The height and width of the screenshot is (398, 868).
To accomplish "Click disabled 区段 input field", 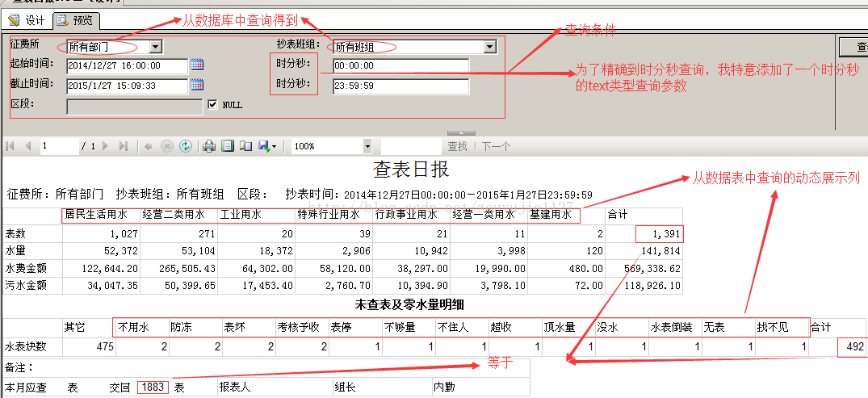I will point(135,107).
